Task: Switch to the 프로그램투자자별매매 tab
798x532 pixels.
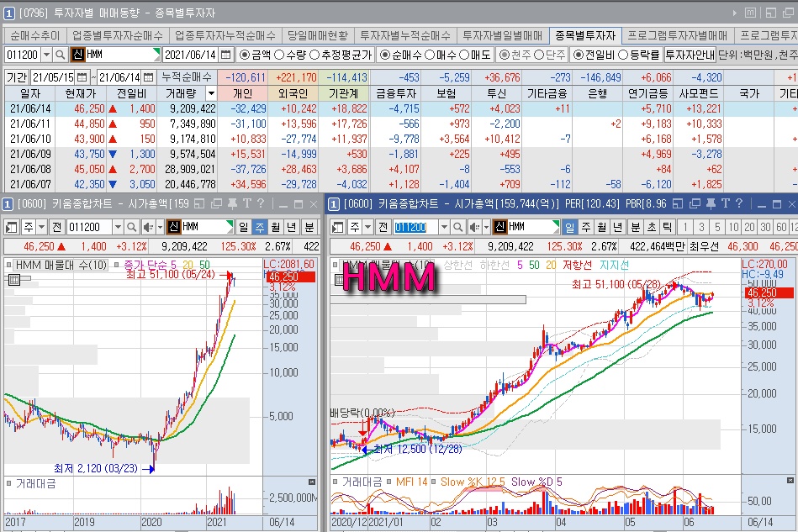Action: [x=678, y=35]
